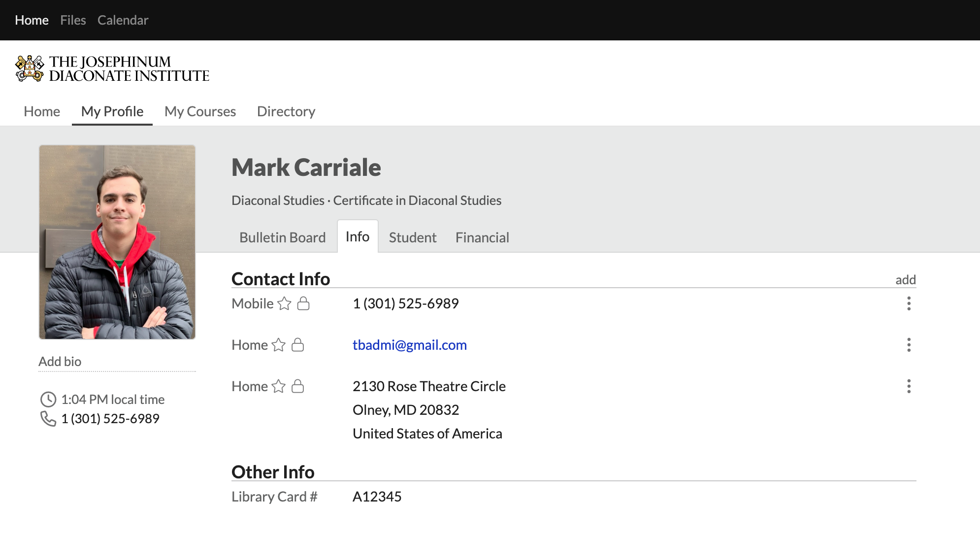This screenshot has height=536, width=980.
Task: Click the Josephinum Diaconate Institute logo
Action: point(112,68)
